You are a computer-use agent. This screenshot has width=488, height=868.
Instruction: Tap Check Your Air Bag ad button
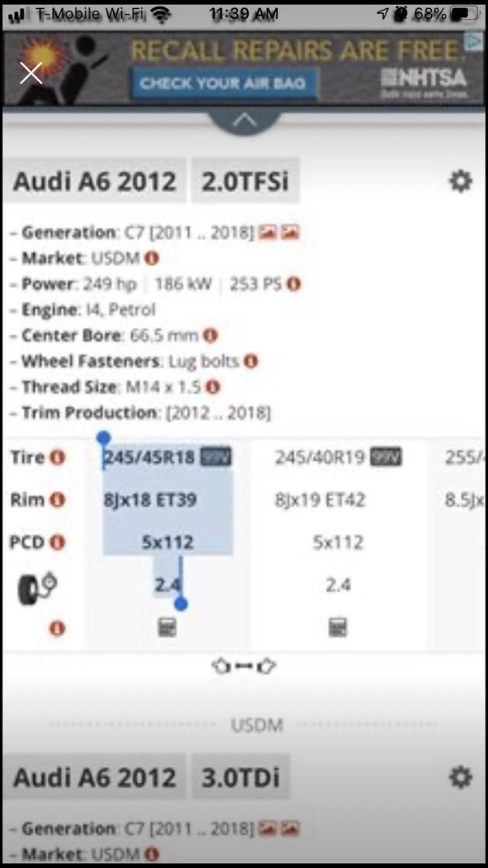(x=222, y=82)
